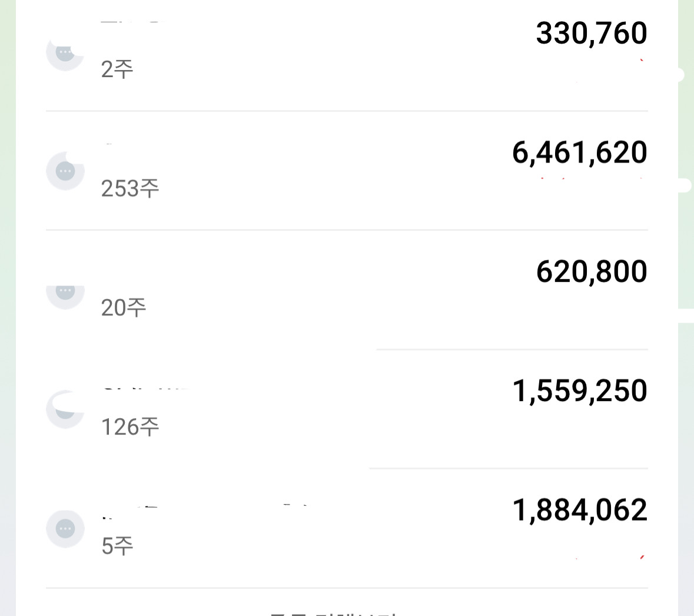Click the icon beside the 253주 holding

[65, 171]
